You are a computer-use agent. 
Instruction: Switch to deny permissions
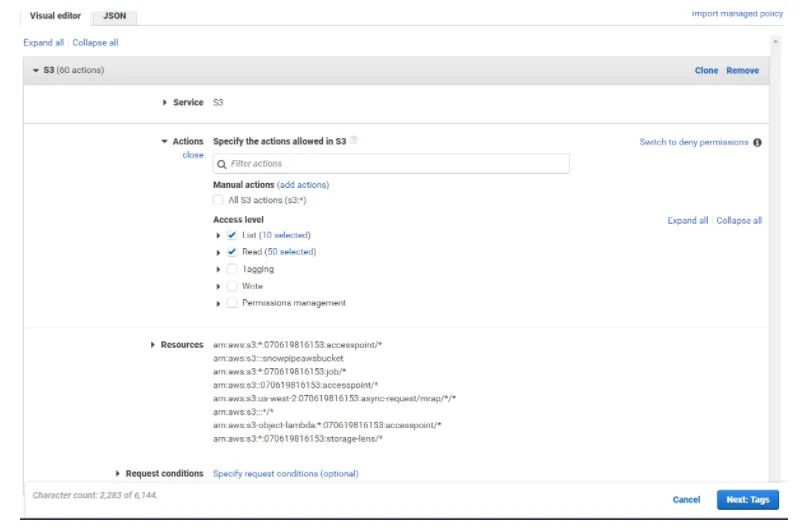(x=694, y=142)
